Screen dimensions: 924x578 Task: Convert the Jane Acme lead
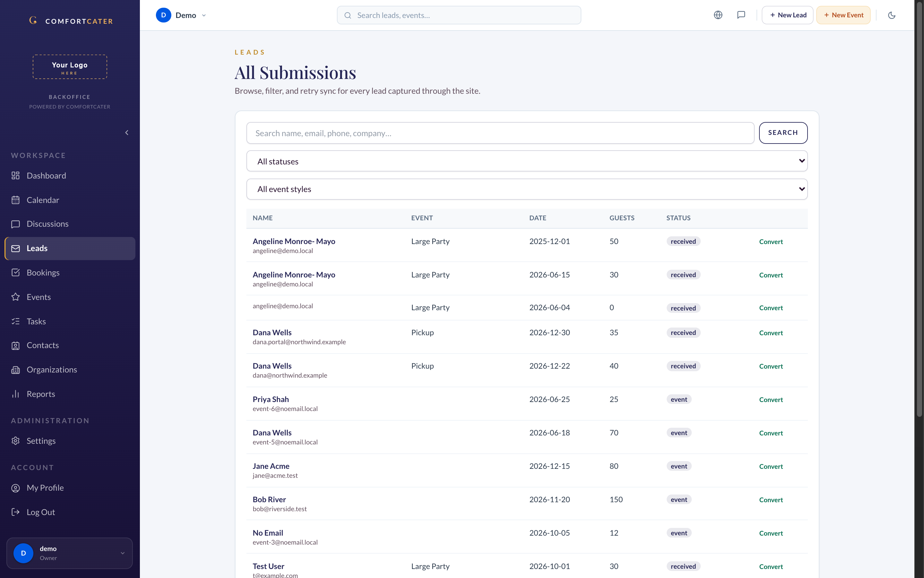click(771, 466)
